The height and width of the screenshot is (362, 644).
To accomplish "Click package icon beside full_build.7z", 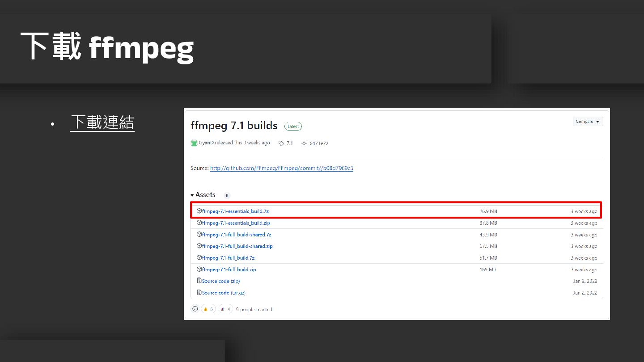I will coord(199,257).
